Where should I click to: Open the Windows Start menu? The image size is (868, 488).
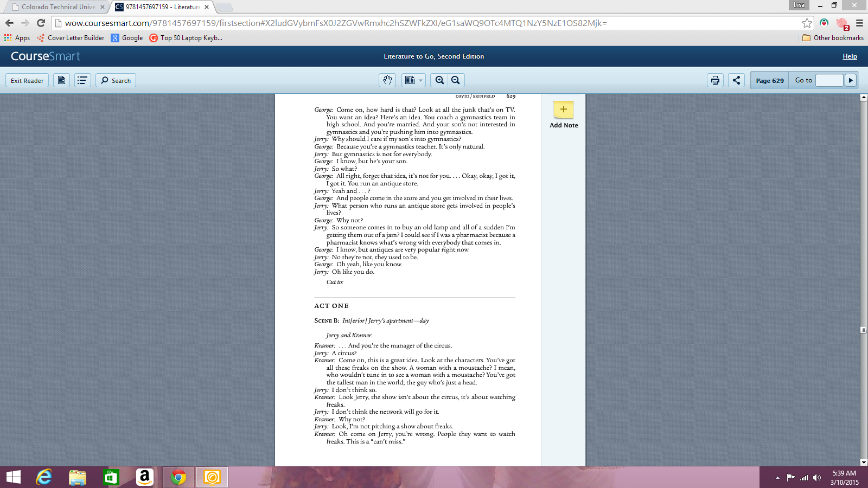tap(14, 477)
